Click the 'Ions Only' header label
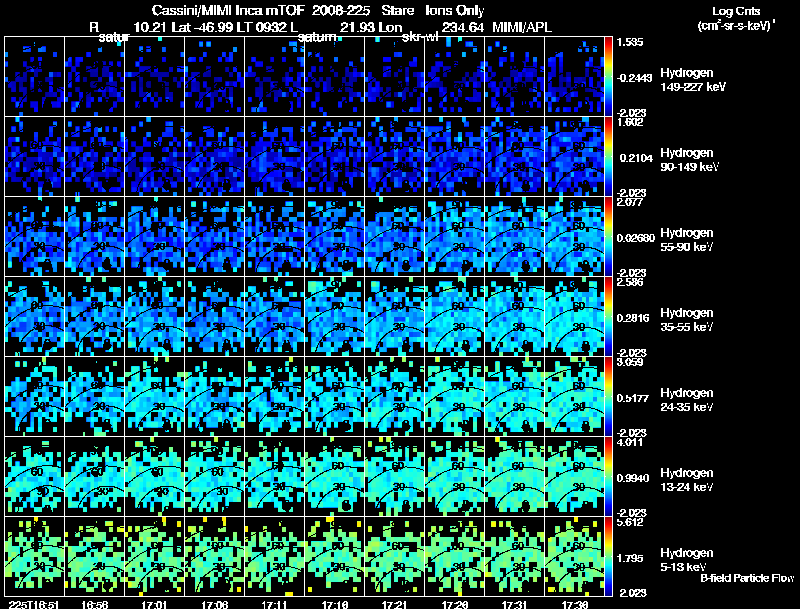 (455, 10)
